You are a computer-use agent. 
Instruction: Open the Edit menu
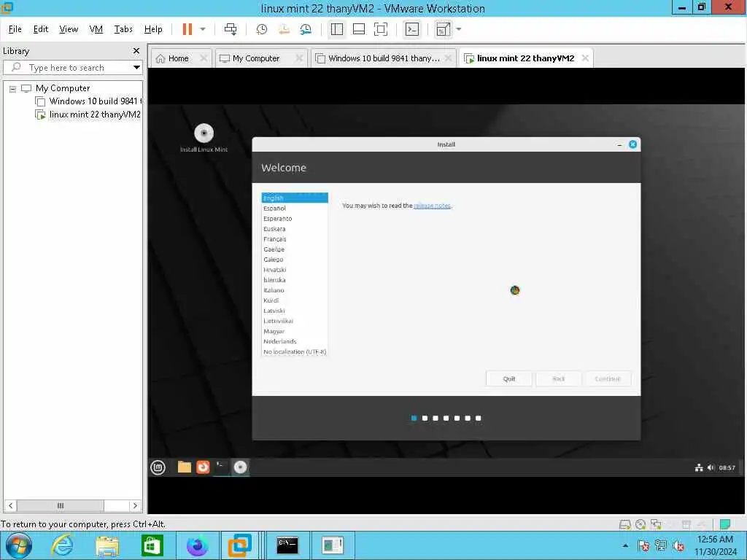41,29
